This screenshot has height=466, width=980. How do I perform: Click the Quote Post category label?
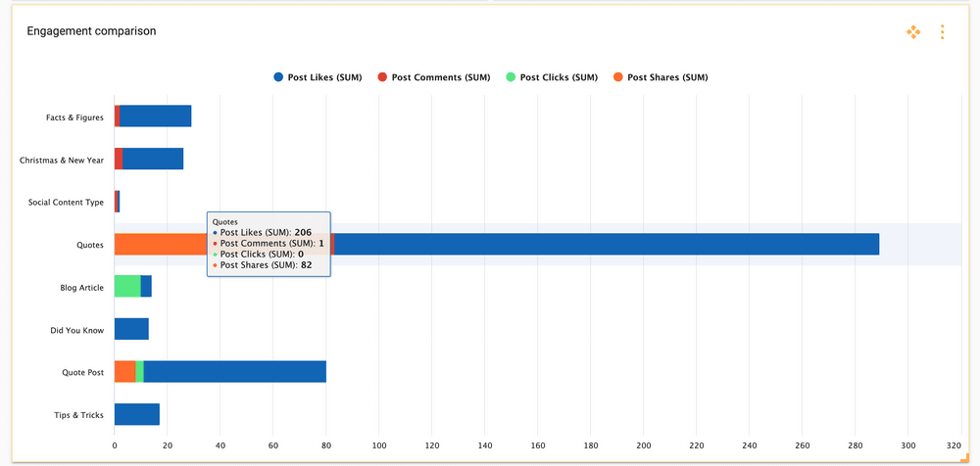coord(81,372)
